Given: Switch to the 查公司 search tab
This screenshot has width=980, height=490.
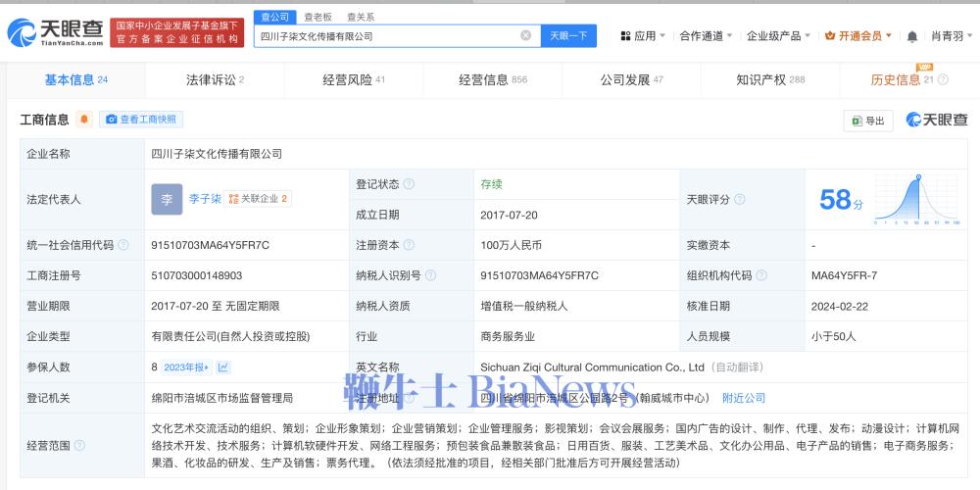Looking at the screenshot, I should coord(274,17).
